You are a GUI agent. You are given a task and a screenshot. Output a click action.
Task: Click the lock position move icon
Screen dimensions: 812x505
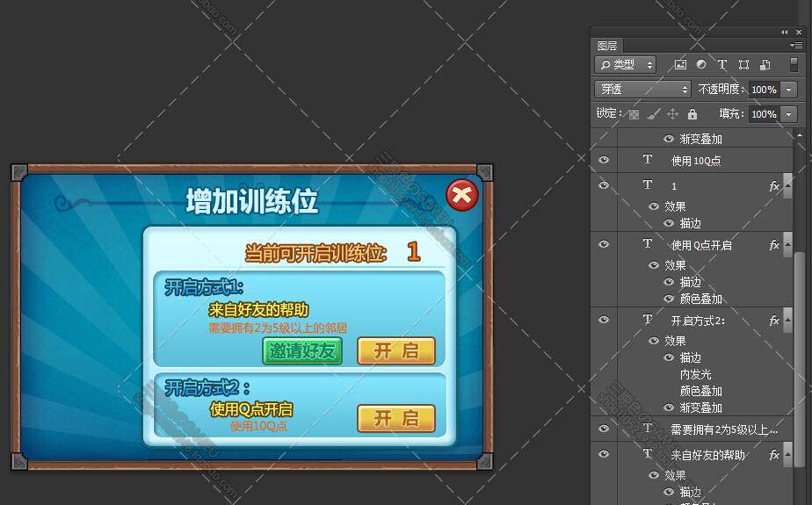coord(672,114)
